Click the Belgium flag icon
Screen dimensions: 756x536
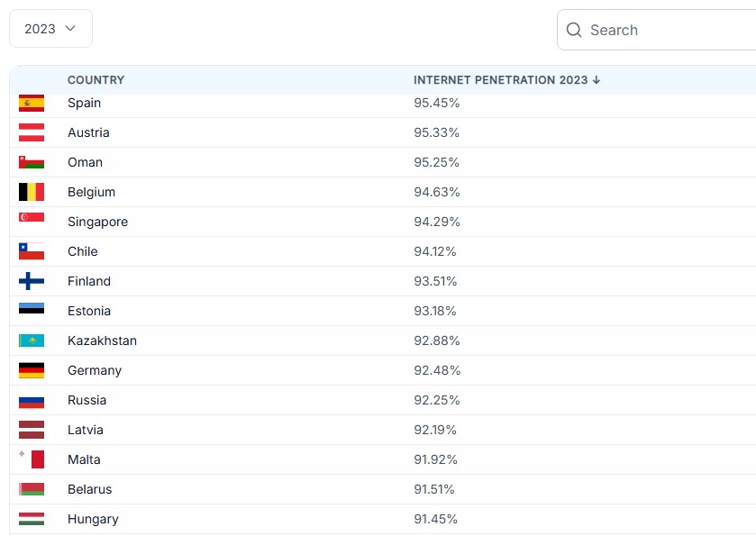(32, 192)
